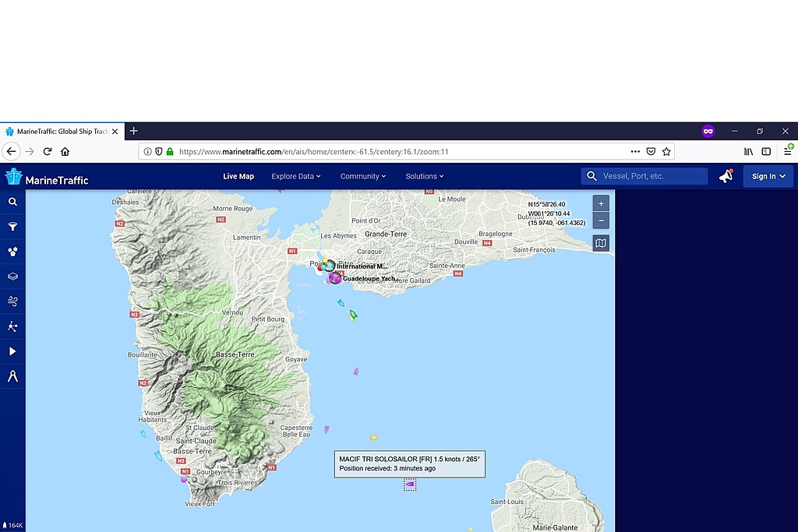Bookmark this page with the star icon
This screenshot has width=798, height=532.
(x=667, y=152)
